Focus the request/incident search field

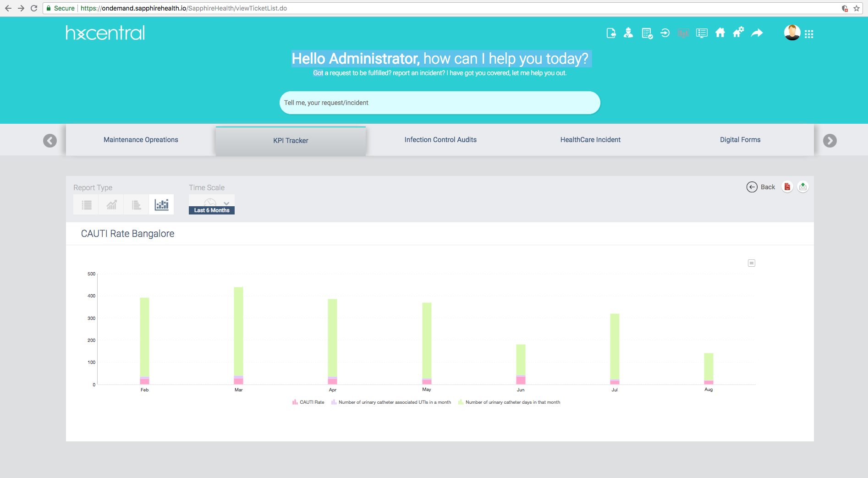[440, 103]
